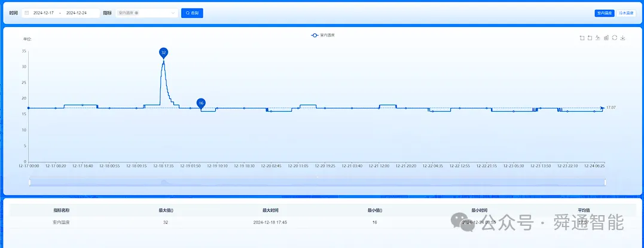Click the calendar icon in date range
Screen dimensions: 644x248
(x=27, y=13)
